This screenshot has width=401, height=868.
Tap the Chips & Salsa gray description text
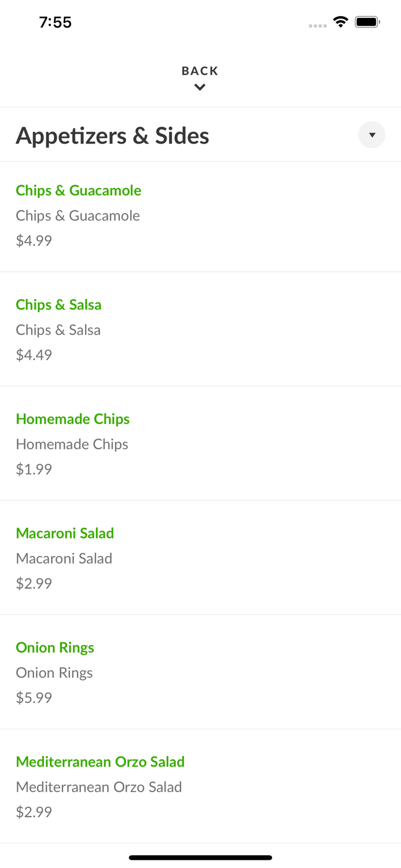pyautogui.click(x=58, y=330)
